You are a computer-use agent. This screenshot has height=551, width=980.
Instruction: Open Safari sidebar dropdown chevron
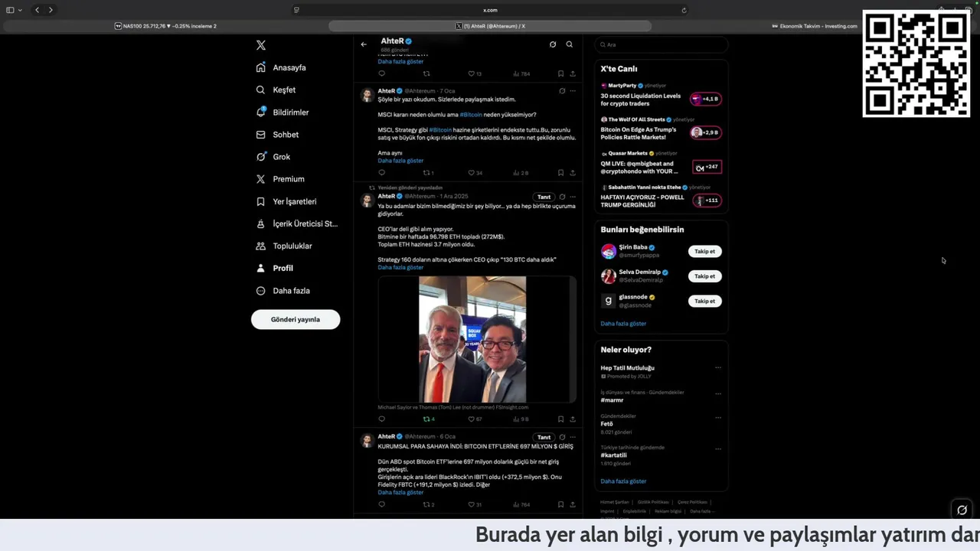[20, 10]
